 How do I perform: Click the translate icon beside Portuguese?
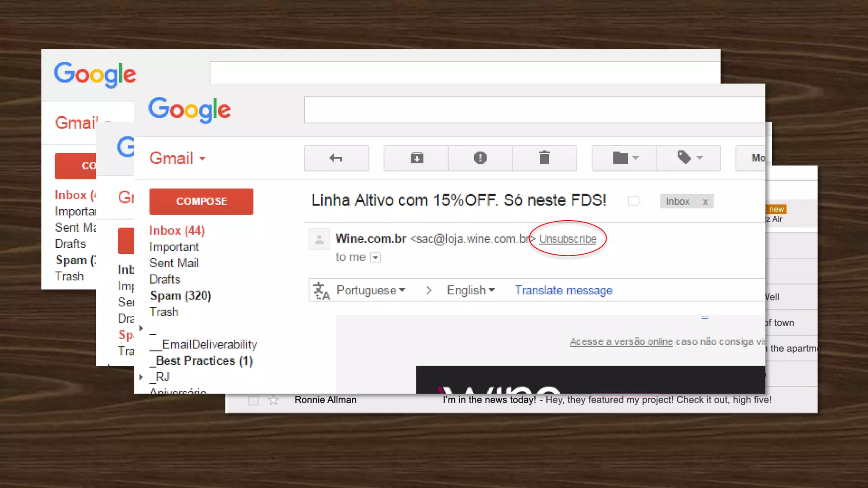click(x=321, y=291)
